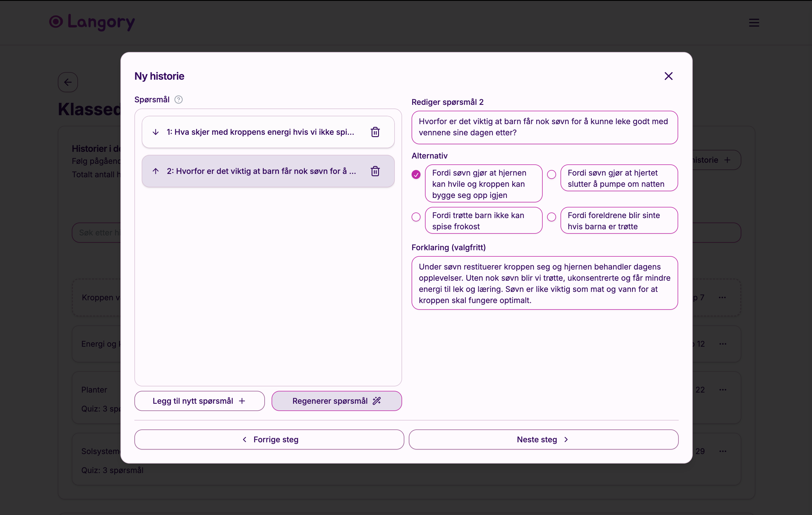Viewport: 812px width, 515px height.
Task: Go to Forrige steg
Action: point(269,440)
